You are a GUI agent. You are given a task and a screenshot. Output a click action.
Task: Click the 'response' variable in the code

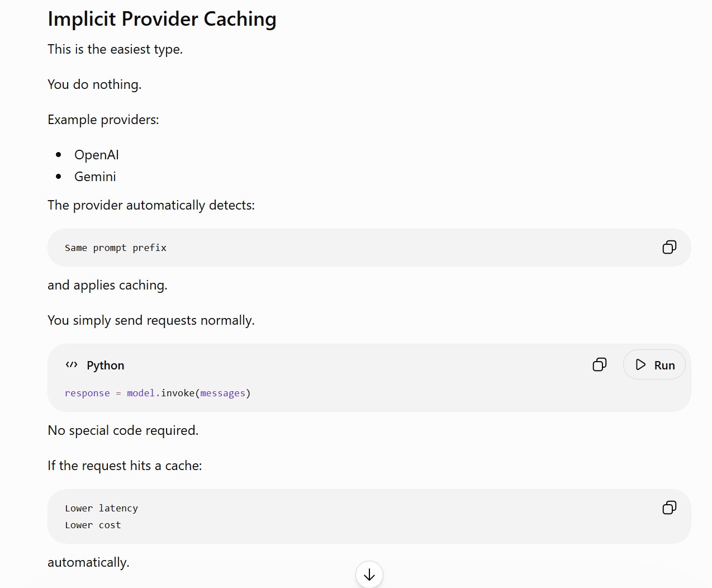pos(87,393)
